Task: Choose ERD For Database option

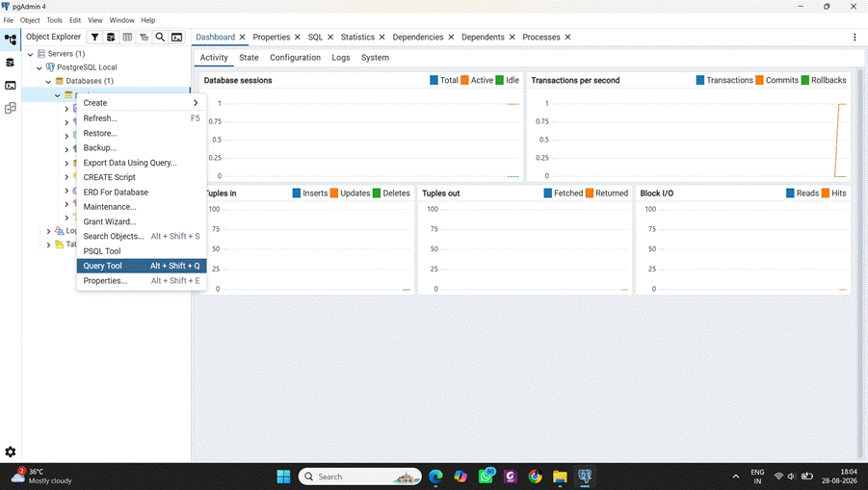Action: [142, 193]
